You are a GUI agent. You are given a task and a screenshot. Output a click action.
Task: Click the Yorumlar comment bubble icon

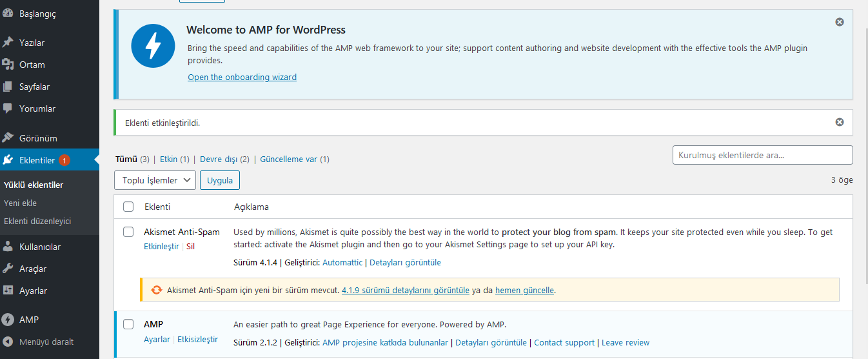coord(8,108)
